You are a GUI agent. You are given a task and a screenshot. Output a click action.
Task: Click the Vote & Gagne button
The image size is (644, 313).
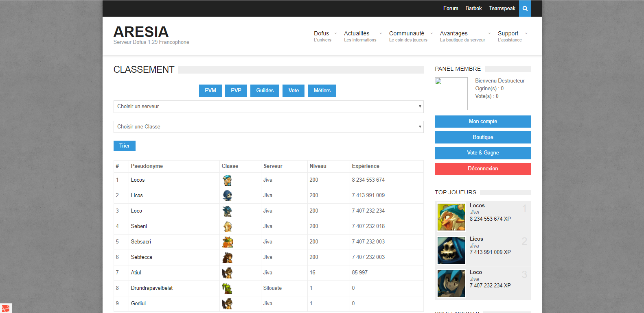tap(483, 153)
